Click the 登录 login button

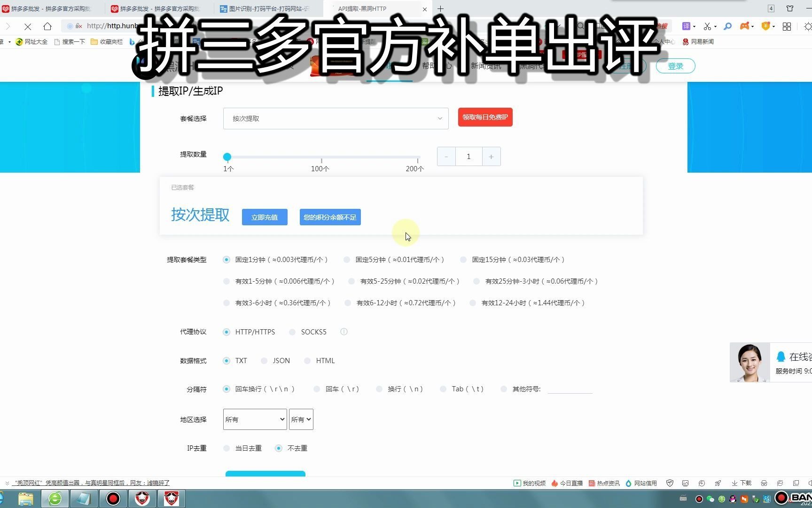tap(675, 66)
